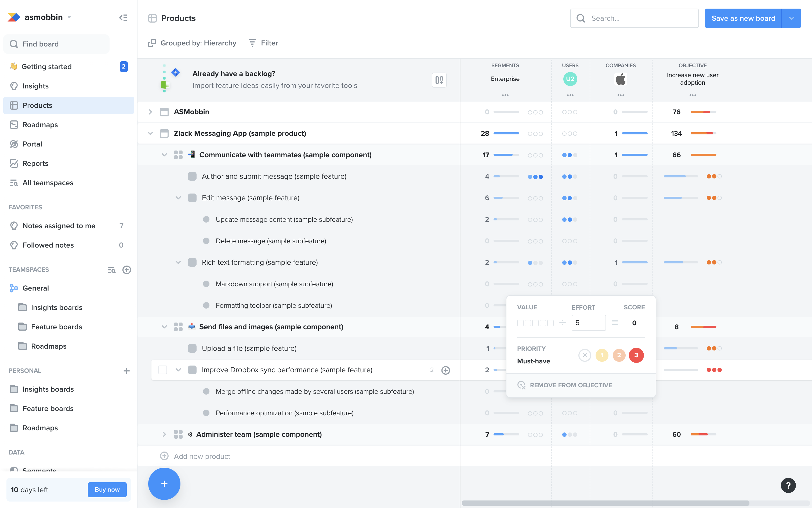Click the All teamspaces search icon
Viewport: 812px width, 508px height.
(14, 183)
